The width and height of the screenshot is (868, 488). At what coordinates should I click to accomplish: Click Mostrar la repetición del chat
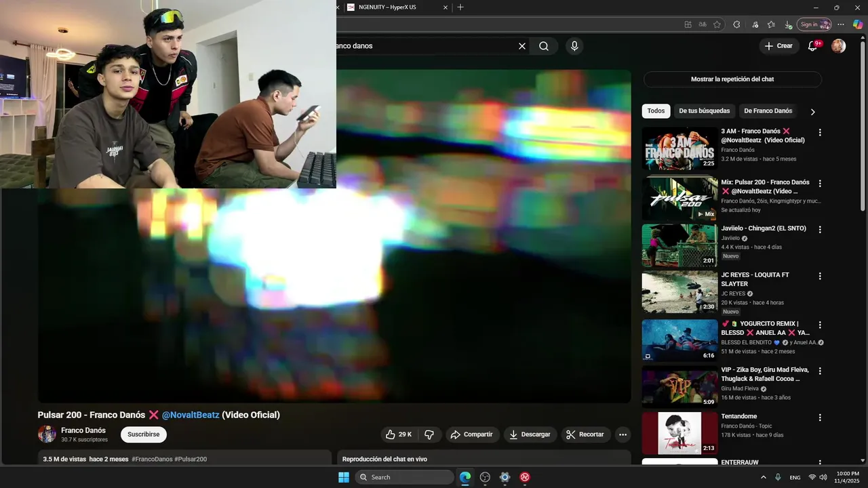732,79
